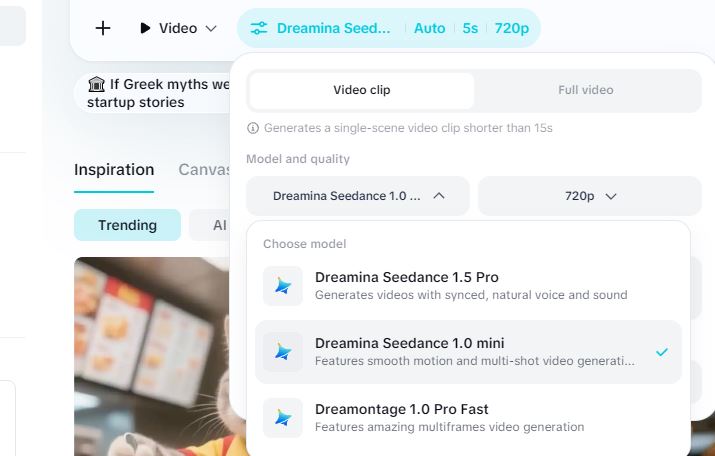Click the Seedance 1.5 Pro star icon
Screen dimensions: 715x456
(x=283, y=286)
